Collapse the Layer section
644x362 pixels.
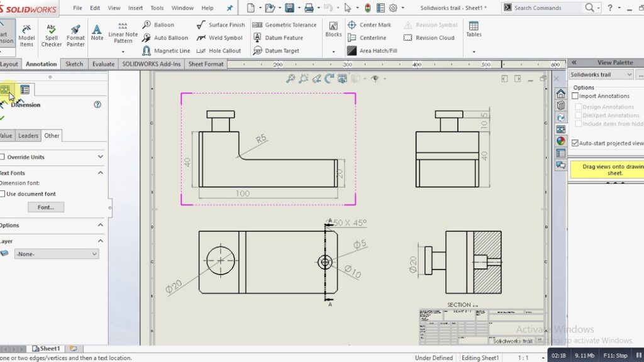pos(101,241)
